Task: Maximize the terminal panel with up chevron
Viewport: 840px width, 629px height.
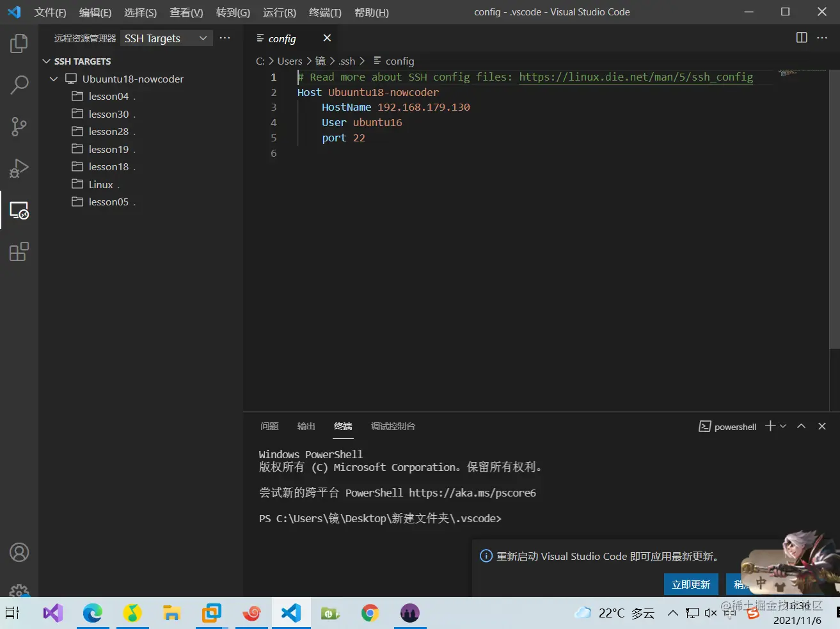Action: 801,426
